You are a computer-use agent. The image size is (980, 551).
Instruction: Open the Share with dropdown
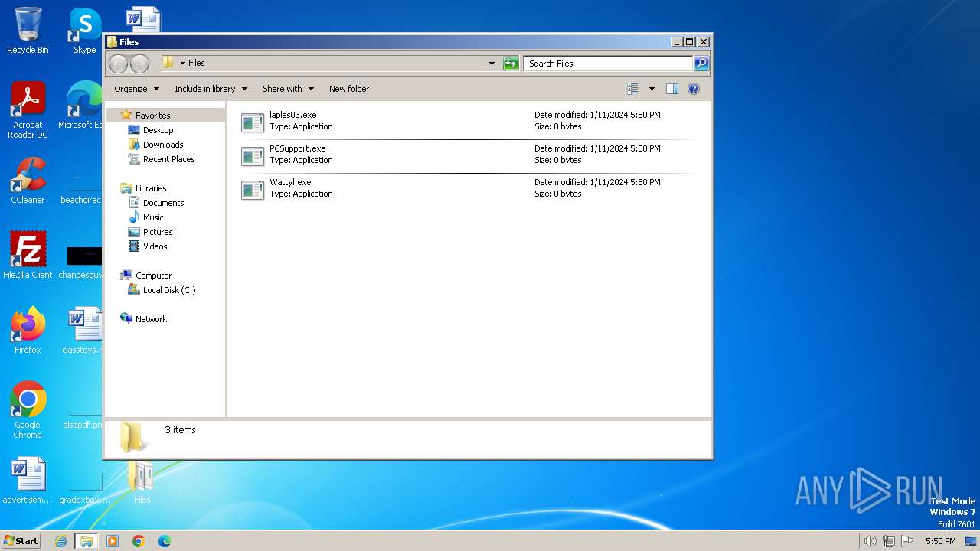point(288,89)
